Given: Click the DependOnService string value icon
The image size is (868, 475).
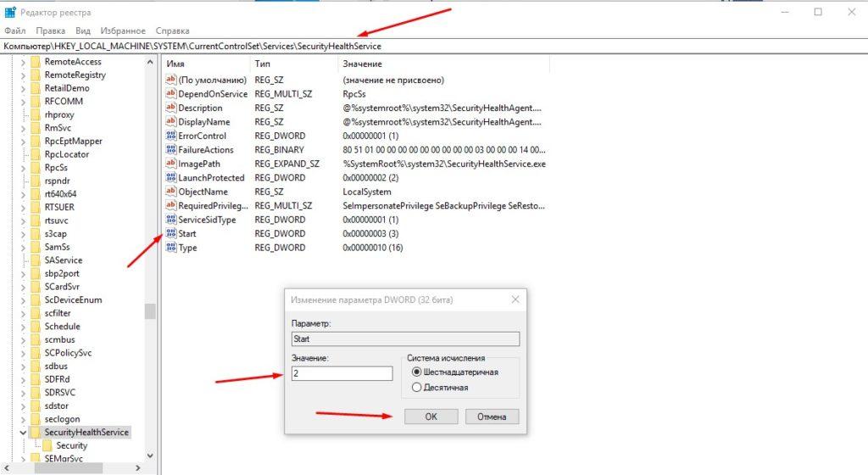Looking at the screenshot, I should pos(170,93).
